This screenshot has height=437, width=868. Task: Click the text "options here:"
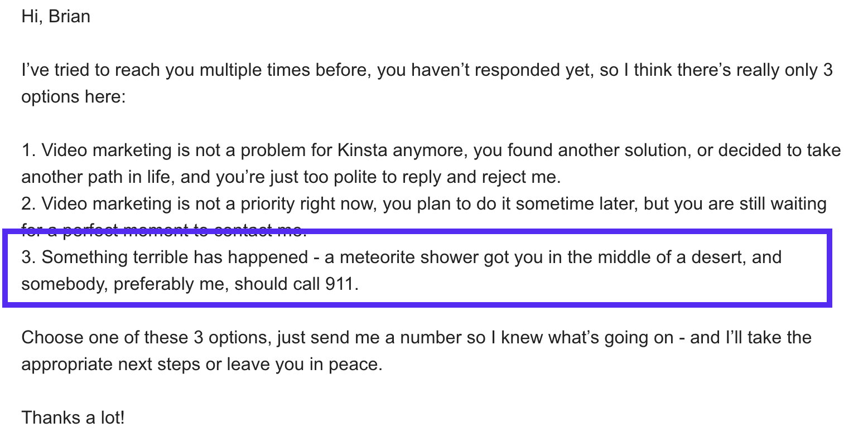pyautogui.click(x=74, y=97)
